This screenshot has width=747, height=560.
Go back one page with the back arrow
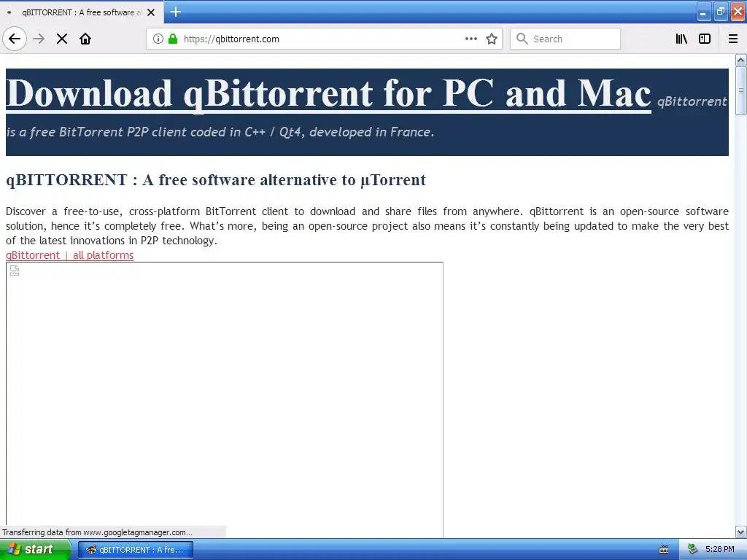15,39
